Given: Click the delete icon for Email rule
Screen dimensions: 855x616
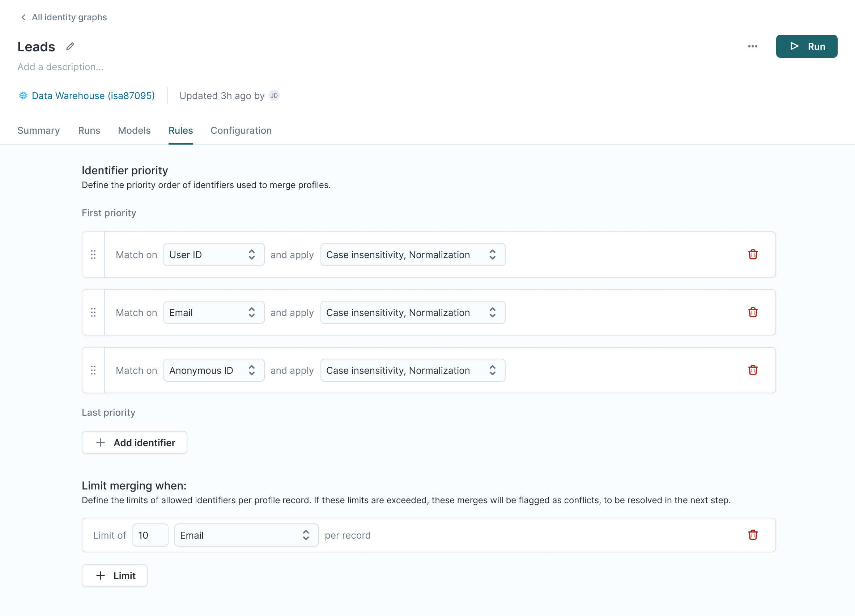Looking at the screenshot, I should [x=753, y=312].
